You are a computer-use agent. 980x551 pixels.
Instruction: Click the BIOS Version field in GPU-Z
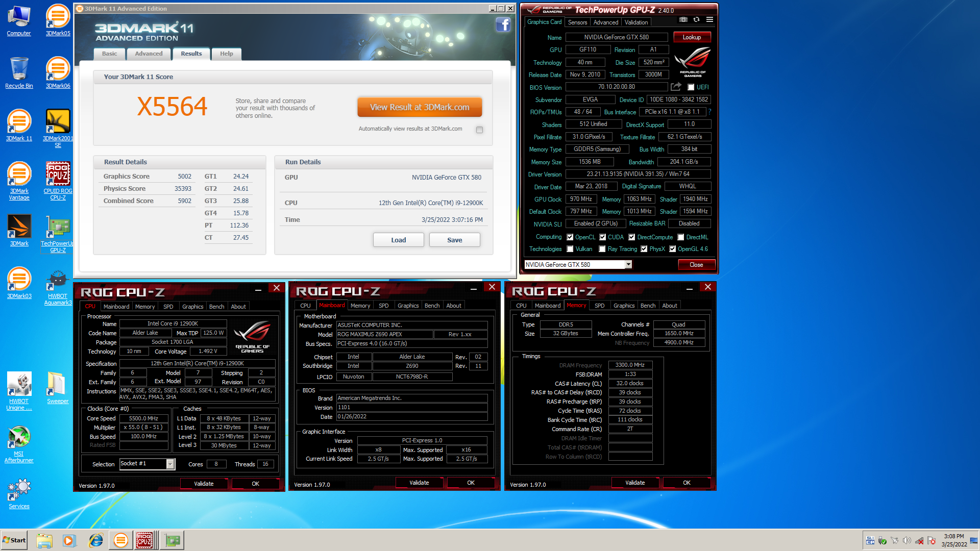tap(617, 87)
